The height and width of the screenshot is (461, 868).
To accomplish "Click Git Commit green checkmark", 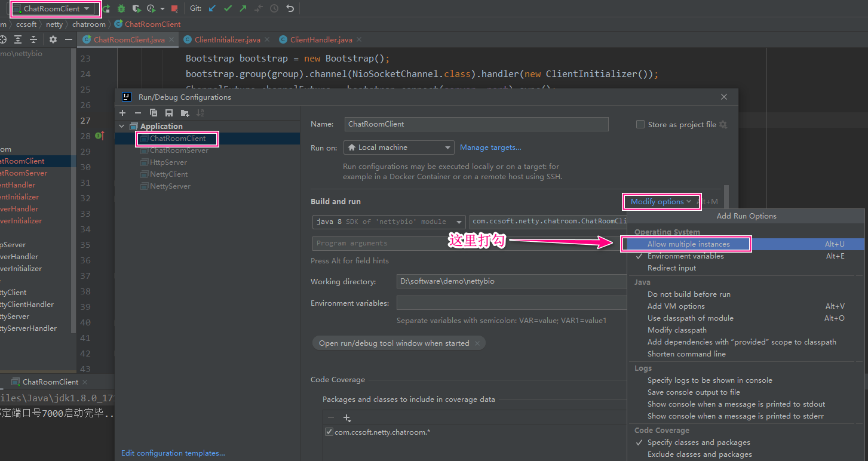I will coord(228,8).
